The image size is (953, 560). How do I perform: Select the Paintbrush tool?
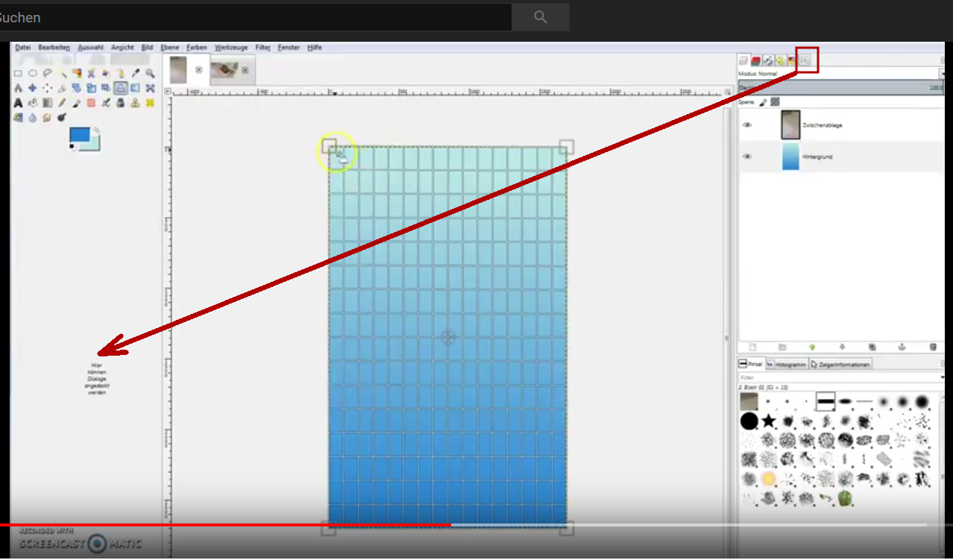76,103
